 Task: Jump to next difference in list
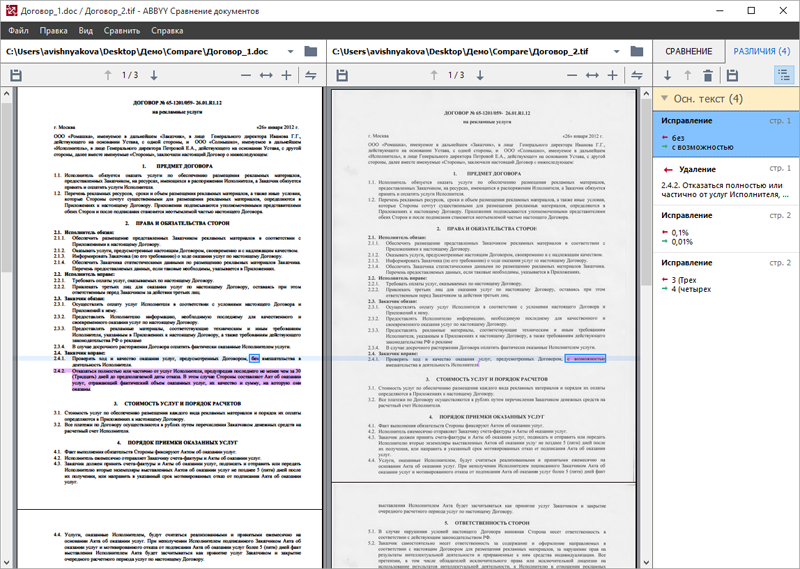tap(667, 76)
